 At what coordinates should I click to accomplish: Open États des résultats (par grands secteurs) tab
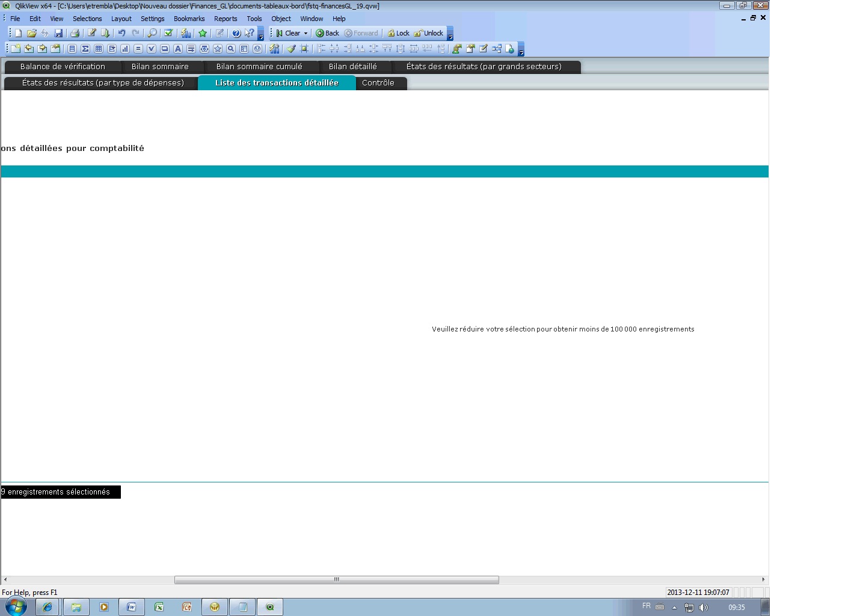pos(484,67)
